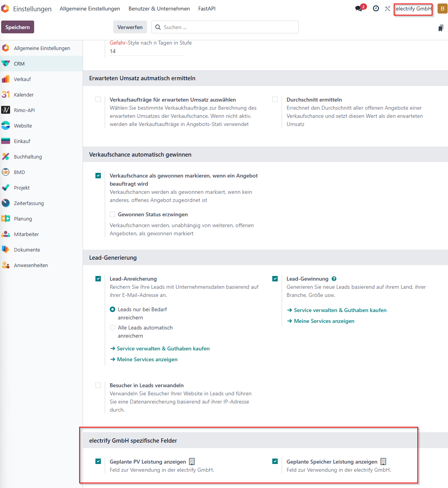Image resolution: width=448 pixels, height=488 pixels.
Task: Open the electrify GmbH company switcher
Action: (413, 9)
